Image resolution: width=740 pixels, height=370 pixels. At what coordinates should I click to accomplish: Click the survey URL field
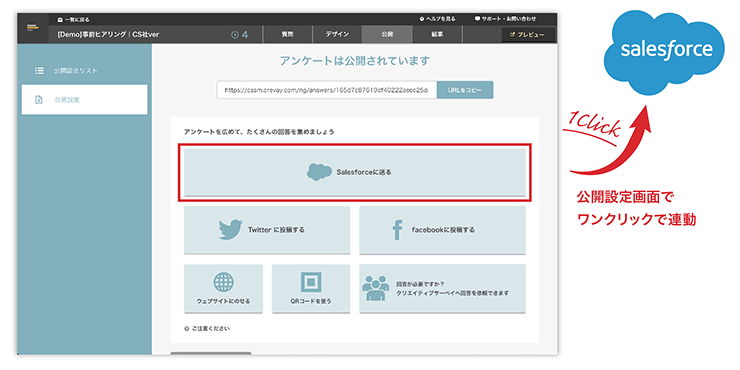327,90
